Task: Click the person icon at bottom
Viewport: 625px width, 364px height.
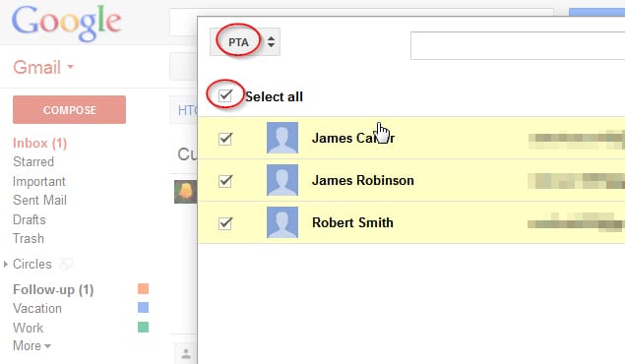Action: tap(186, 353)
